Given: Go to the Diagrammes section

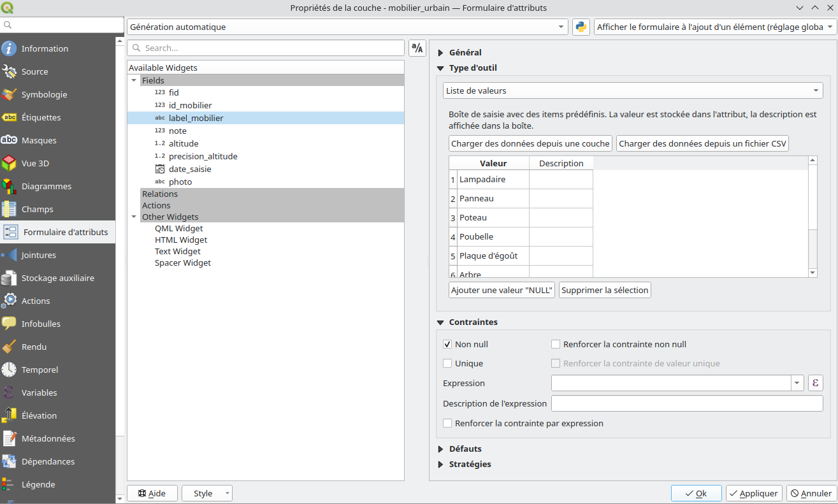Looking at the screenshot, I should point(46,186).
